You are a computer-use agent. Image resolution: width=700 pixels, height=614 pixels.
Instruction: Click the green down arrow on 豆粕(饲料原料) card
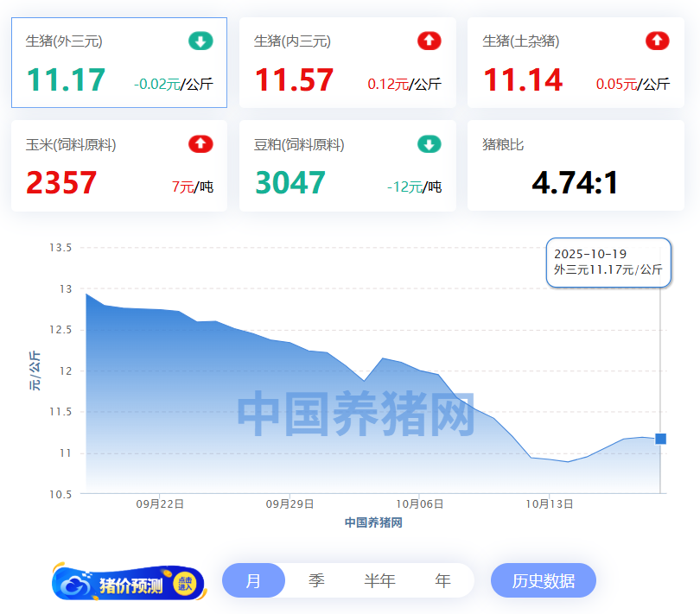pos(429,144)
